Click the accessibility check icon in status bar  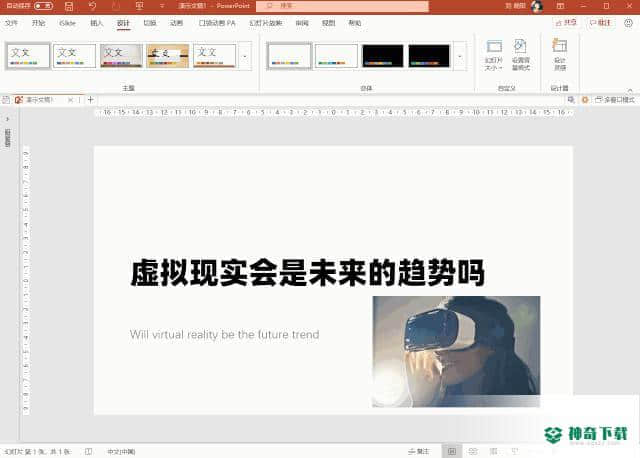click(89, 451)
